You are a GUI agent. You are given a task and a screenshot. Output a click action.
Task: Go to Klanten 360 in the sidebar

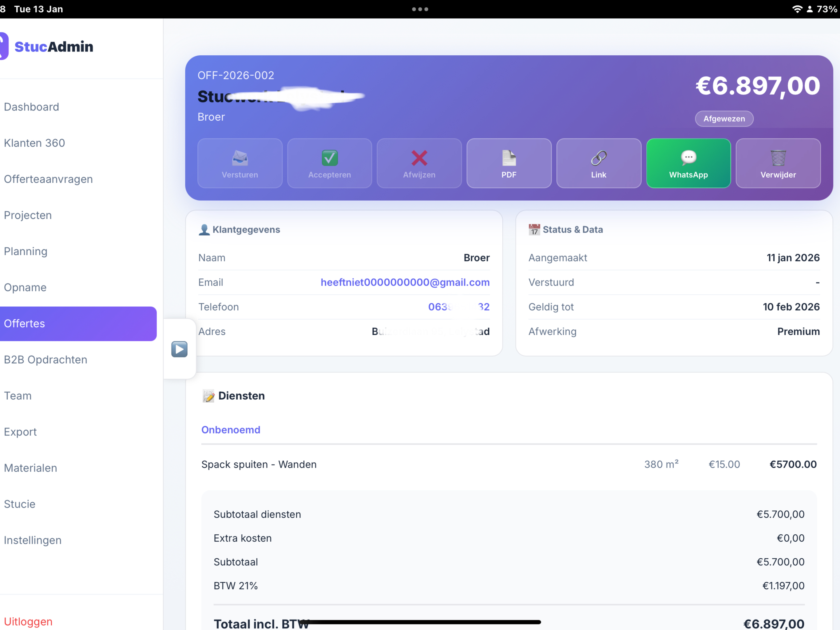34,143
